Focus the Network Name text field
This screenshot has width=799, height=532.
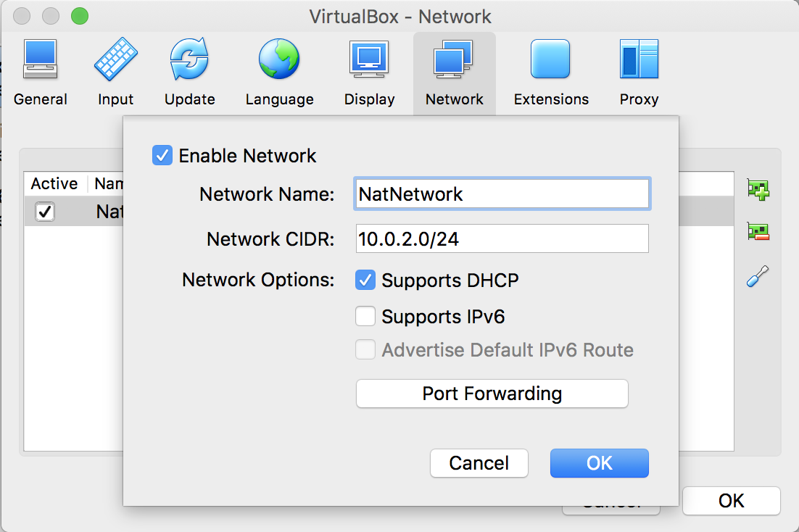502,194
